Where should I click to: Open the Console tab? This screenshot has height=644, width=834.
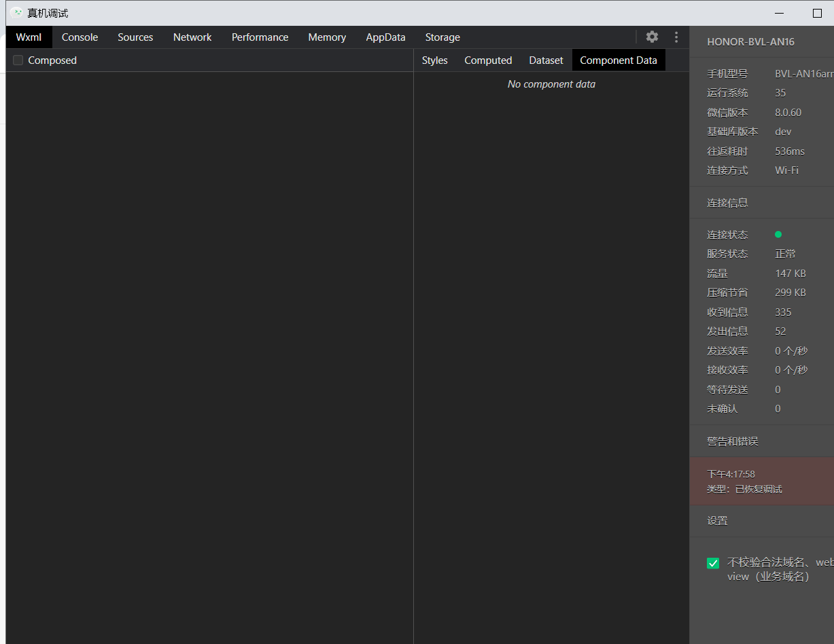click(x=80, y=37)
